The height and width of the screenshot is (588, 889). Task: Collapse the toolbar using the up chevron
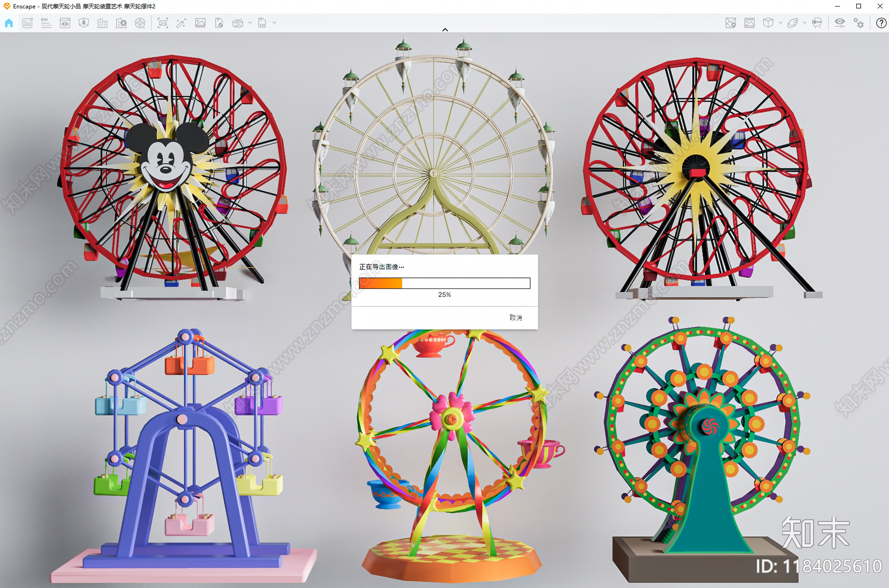pos(445,29)
